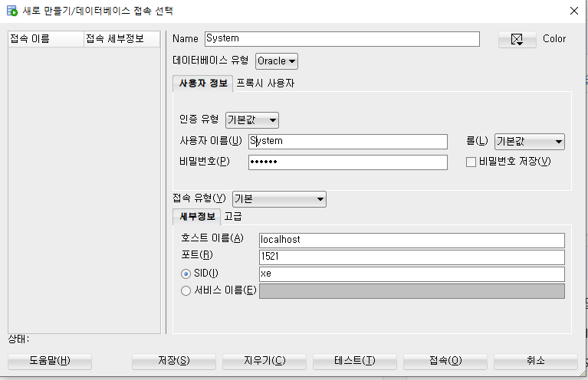Open the 접속 유형 dropdown
This screenshot has width=588, height=380.
click(279, 199)
